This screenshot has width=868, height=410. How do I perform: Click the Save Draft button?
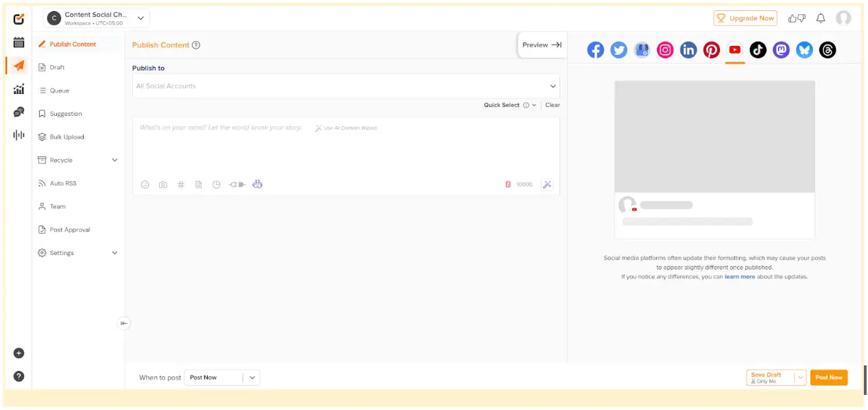click(x=771, y=378)
